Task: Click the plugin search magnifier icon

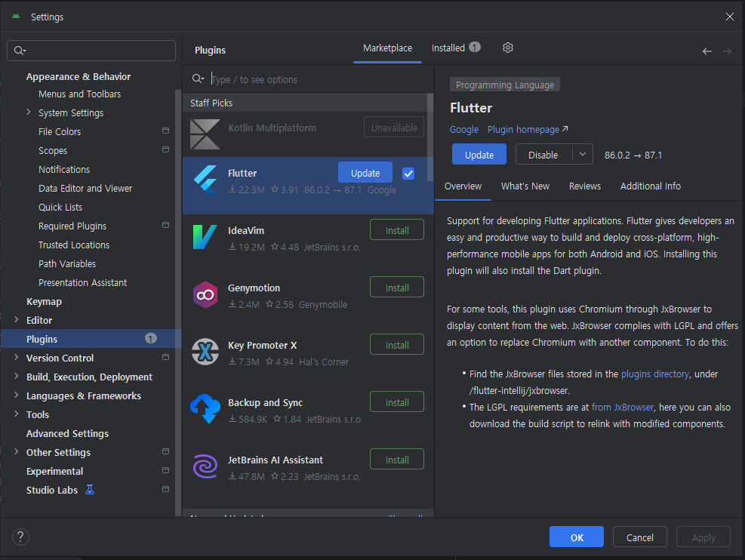Action: (198, 78)
